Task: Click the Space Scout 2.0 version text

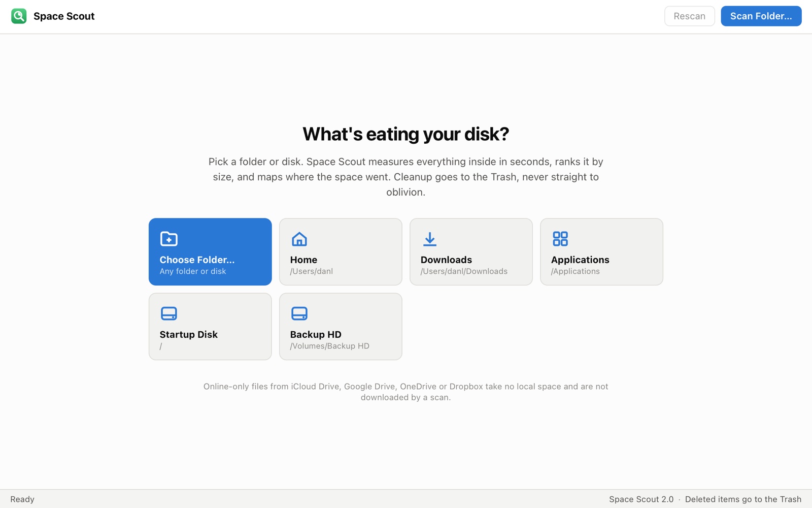Action: (x=641, y=499)
